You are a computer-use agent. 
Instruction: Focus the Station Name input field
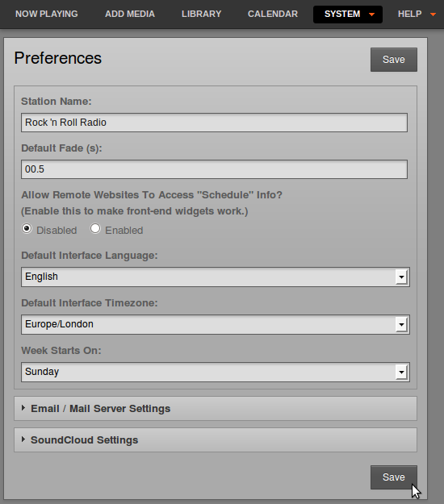click(x=214, y=123)
